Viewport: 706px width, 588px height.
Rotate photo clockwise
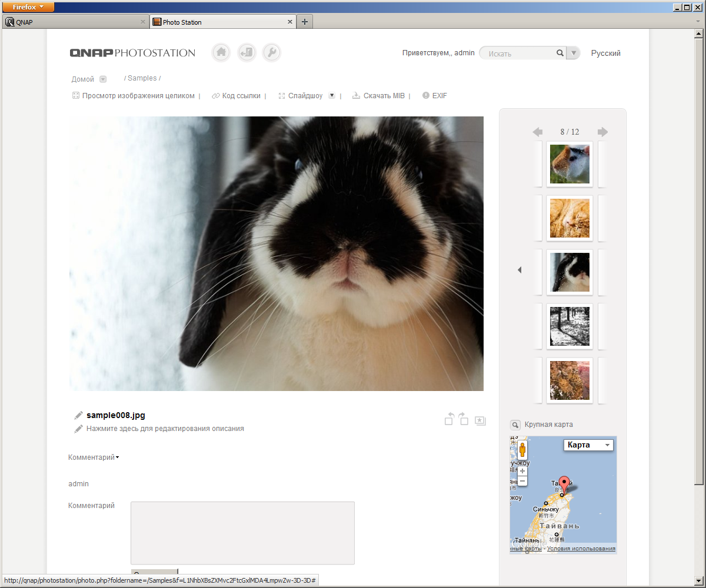coord(464,418)
